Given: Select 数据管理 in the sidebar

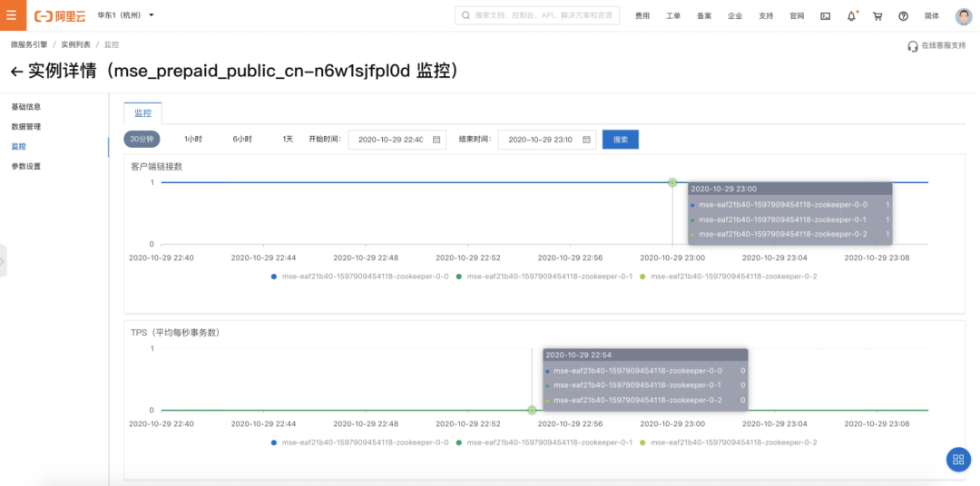Looking at the screenshot, I should [x=26, y=127].
